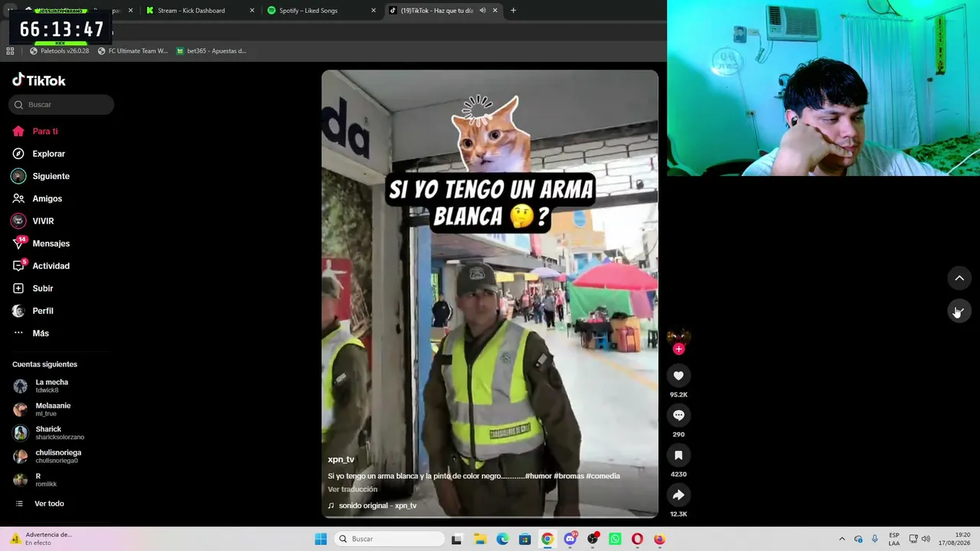Open File Explorer from the taskbar
The width and height of the screenshot is (980, 551).
479,539
